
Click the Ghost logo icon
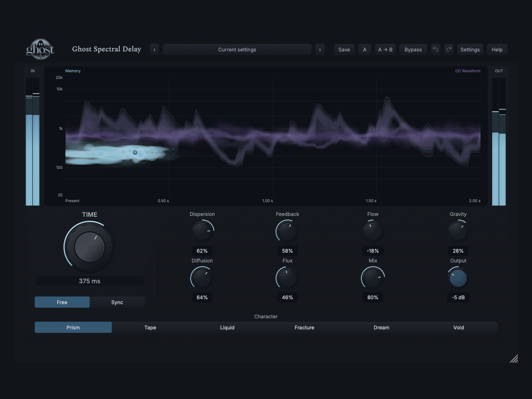(x=40, y=49)
